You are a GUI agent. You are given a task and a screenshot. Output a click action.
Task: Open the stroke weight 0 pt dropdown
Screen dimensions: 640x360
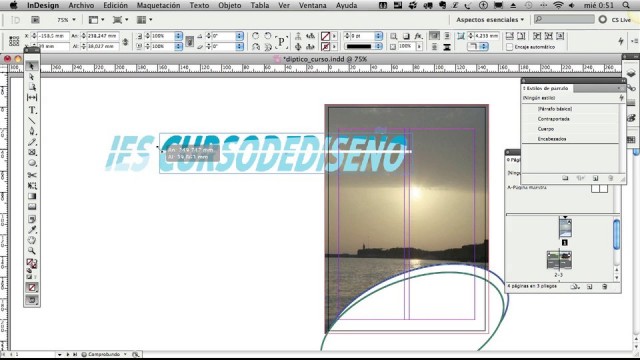(379, 36)
